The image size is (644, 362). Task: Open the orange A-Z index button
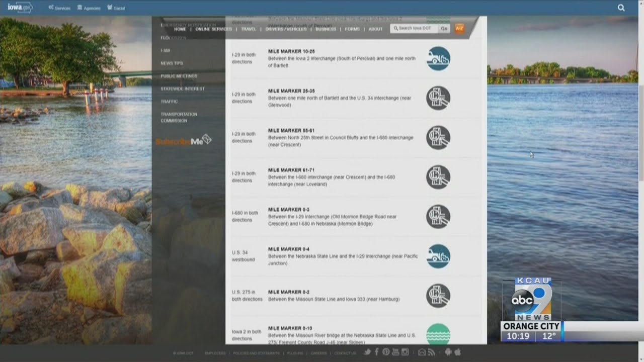tap(459, 29)
